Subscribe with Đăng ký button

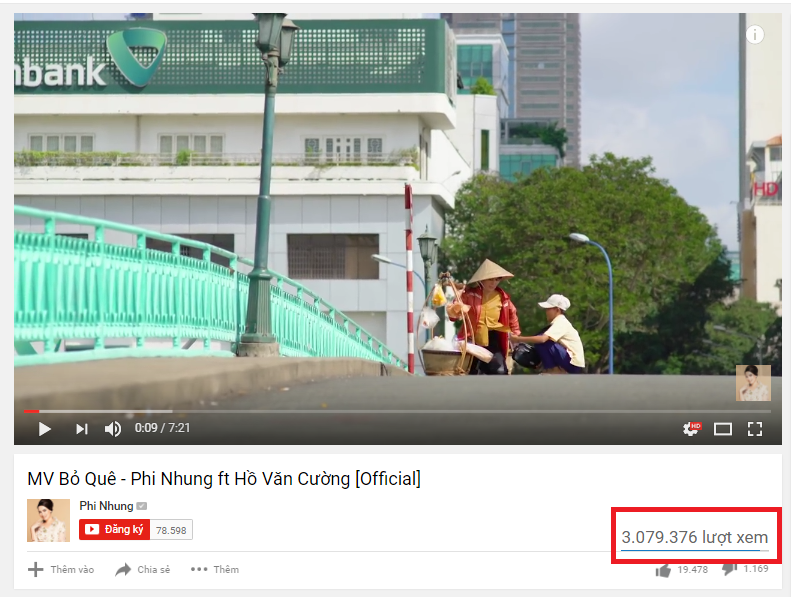[x=115, y=529]
